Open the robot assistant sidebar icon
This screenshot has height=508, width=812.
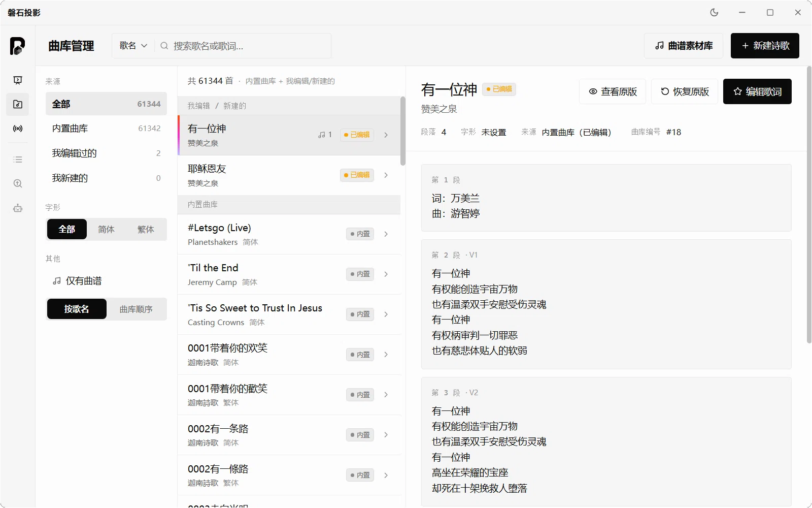[18, 208]
